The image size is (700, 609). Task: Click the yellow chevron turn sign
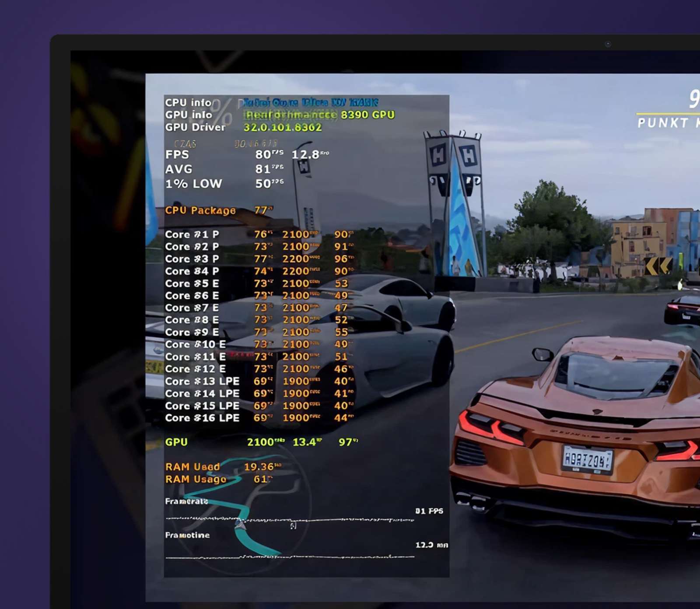pos(658,266)
